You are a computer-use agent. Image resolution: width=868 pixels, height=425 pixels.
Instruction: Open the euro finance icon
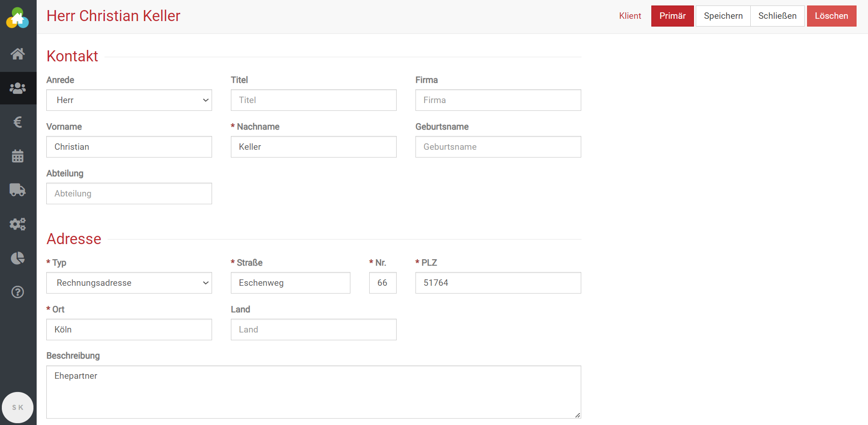click(18, 122)
